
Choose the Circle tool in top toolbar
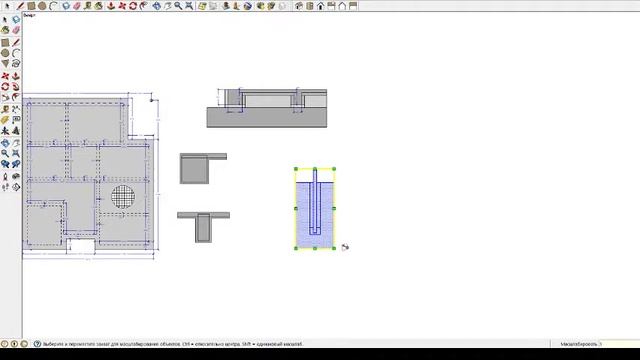(x=42, y=6)
